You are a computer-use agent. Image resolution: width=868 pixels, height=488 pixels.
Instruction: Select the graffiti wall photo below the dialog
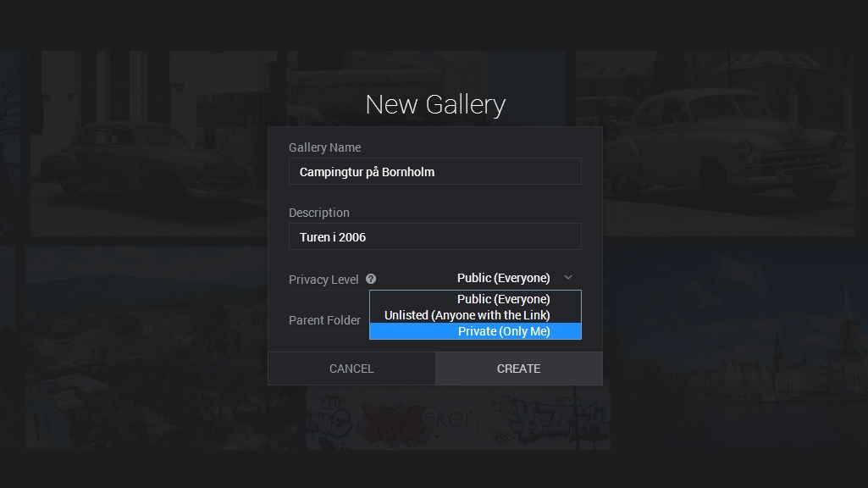458,419
